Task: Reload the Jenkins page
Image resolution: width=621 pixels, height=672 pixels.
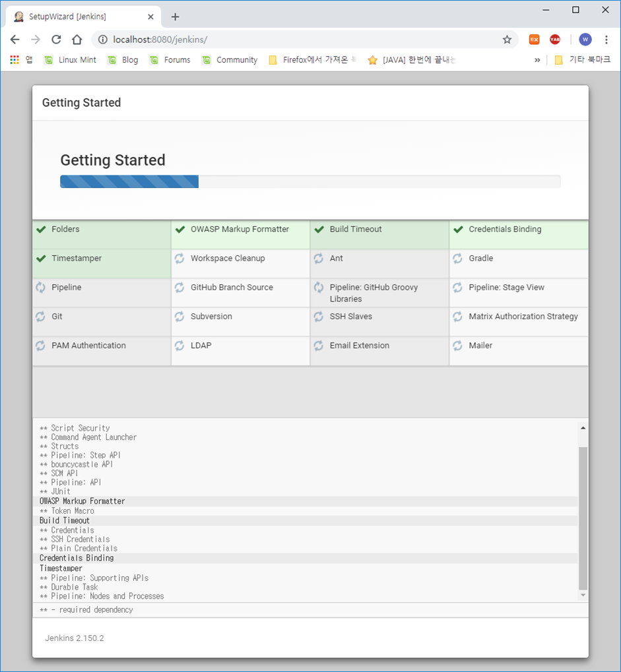Action: (x=56, y=40)
